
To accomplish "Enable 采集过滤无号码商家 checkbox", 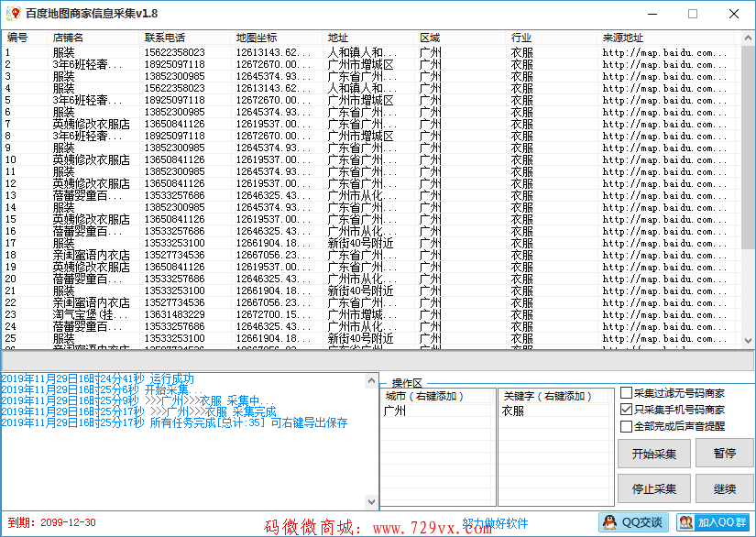I will tap(626, 393).
